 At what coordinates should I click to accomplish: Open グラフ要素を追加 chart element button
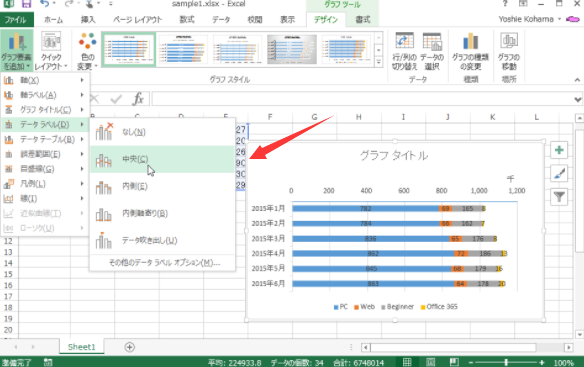click(16, 51)
